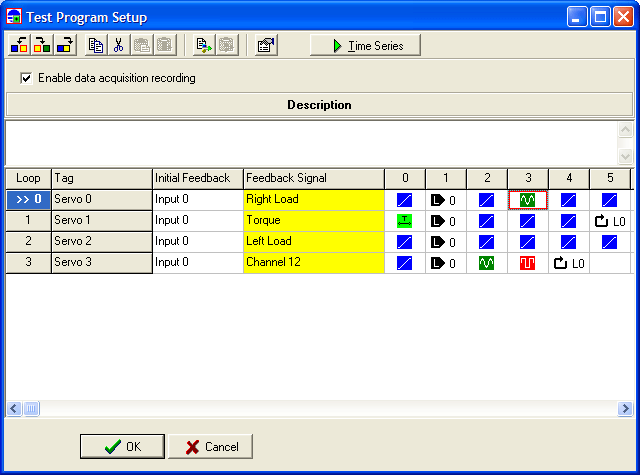Select the ramp step in Channel 12 column 0
Image resolution: width=640 pixels, height=475 pixels.
pyautogui.click(x=404, y=263)
